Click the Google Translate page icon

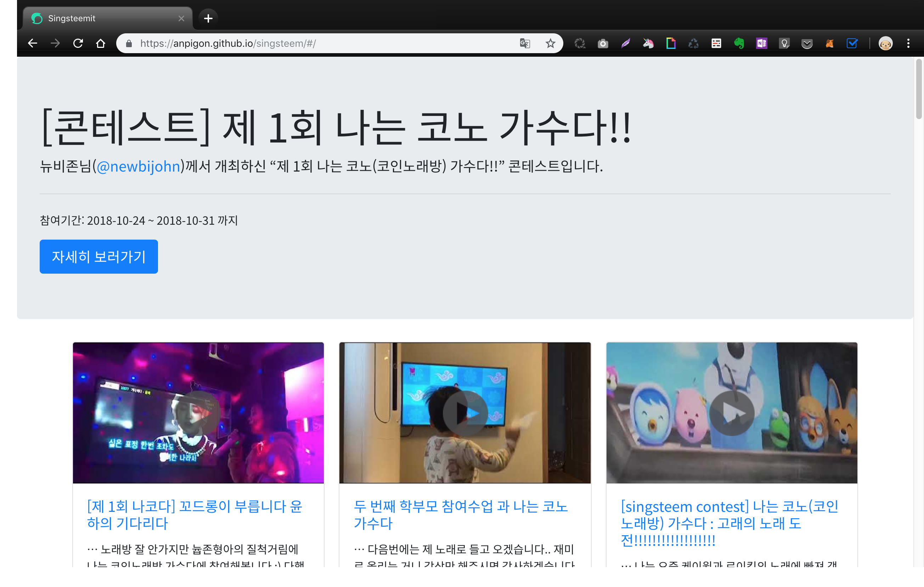(525, 43)
